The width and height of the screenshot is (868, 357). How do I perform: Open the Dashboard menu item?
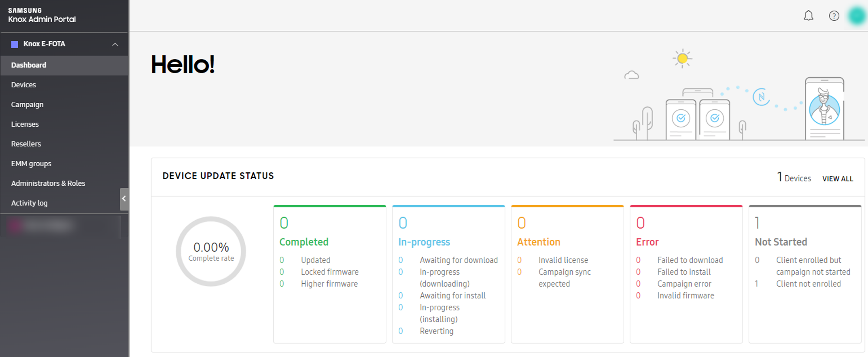64,65
